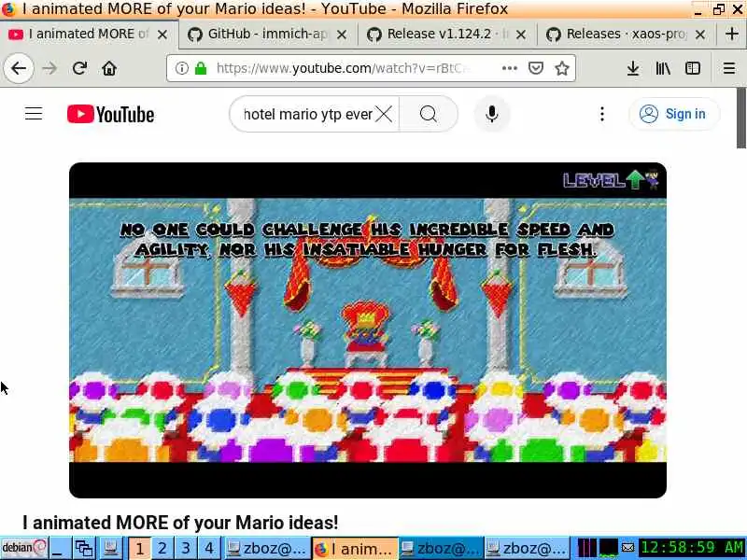Open the first zboz@ terminal taskbar entry
The height and width of the screenshot is (560, 747).
pyautogui.click(x=267, y=548)
